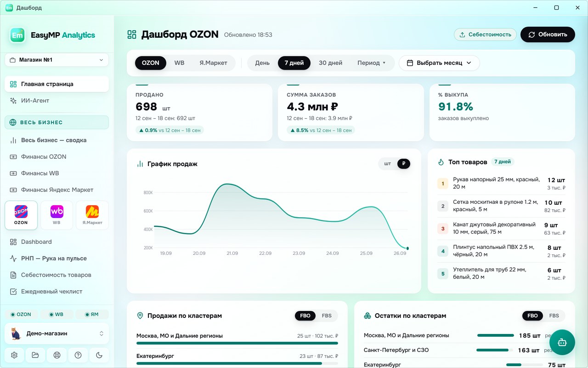Expand the Демо-магазин account switcher
This screenshot has width=588, height=368.
click(57, 333)
